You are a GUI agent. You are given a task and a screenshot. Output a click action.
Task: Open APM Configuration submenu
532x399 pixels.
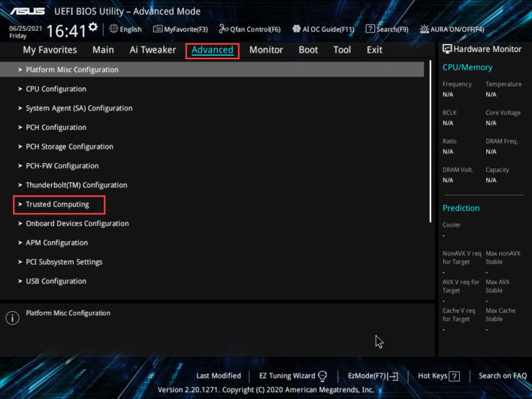56,243
